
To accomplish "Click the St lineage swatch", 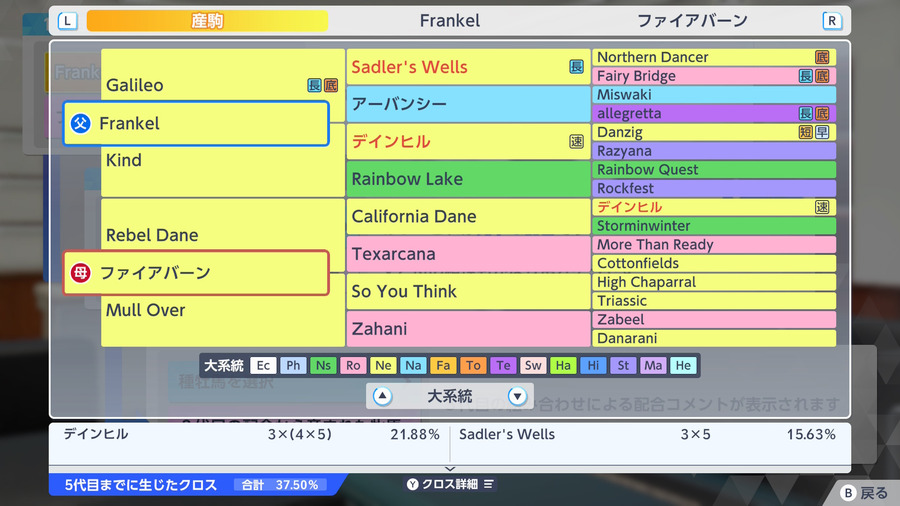I will 623,365.
